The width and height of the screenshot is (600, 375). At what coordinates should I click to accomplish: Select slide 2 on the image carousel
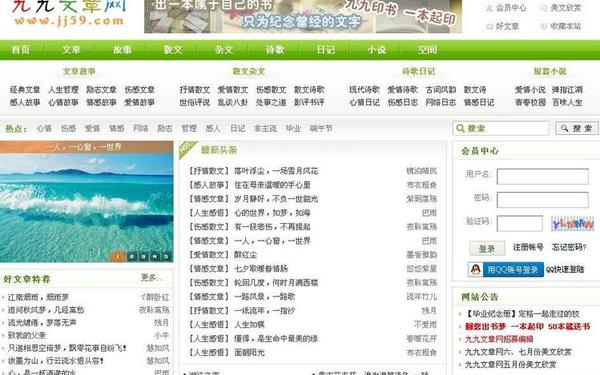coord(131,256)
